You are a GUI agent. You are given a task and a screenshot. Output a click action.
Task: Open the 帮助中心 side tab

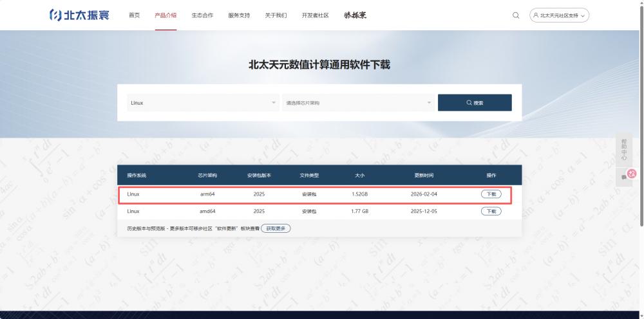[x=624, y=149]
